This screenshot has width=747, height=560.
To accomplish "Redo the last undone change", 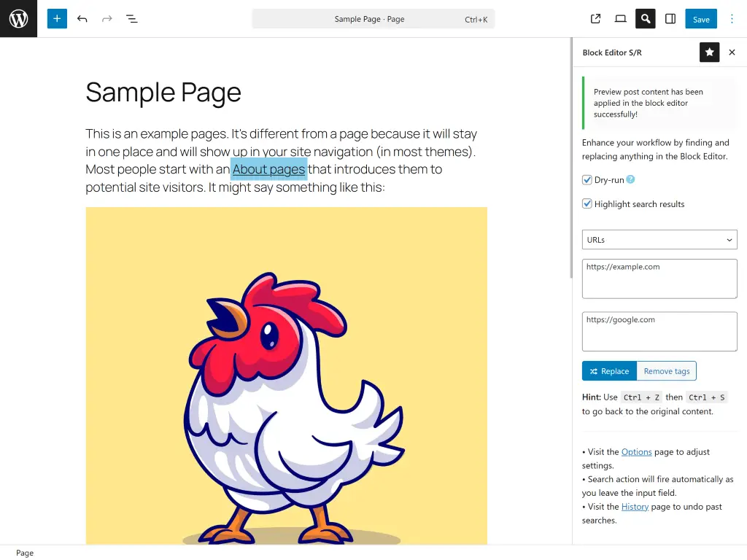I will click(107, 18).
